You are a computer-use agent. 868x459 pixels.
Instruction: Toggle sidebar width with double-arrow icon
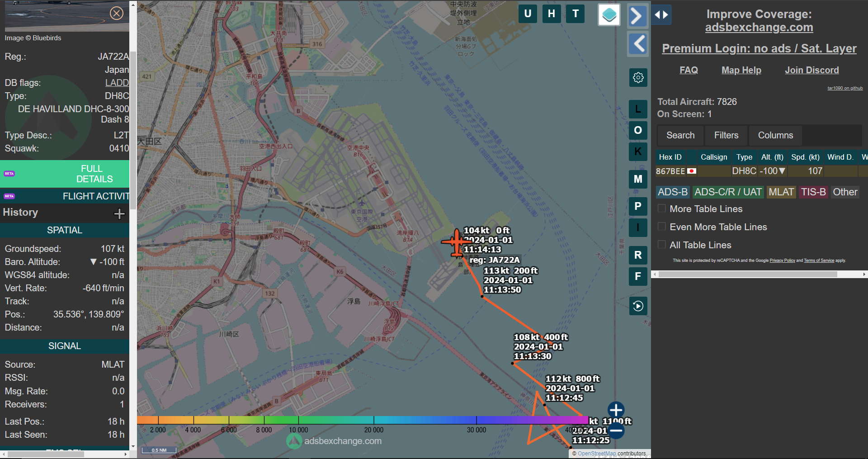click(661, 15)
